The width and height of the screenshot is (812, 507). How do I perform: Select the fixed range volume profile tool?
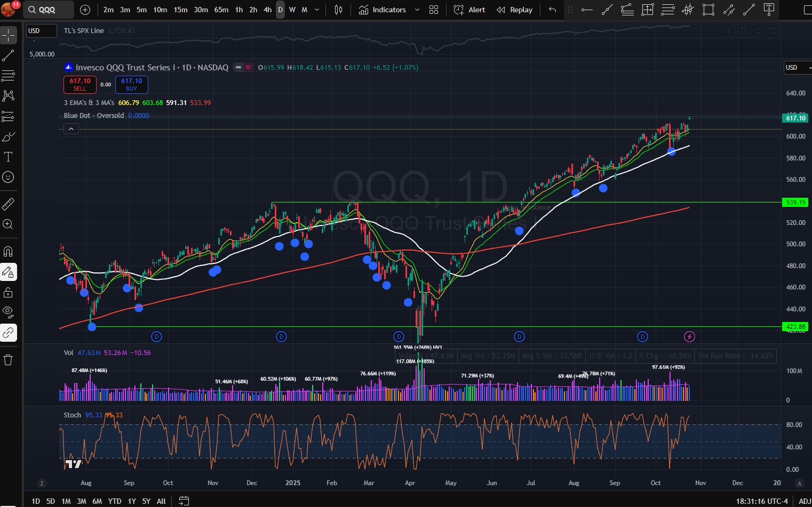pos(688,10)
